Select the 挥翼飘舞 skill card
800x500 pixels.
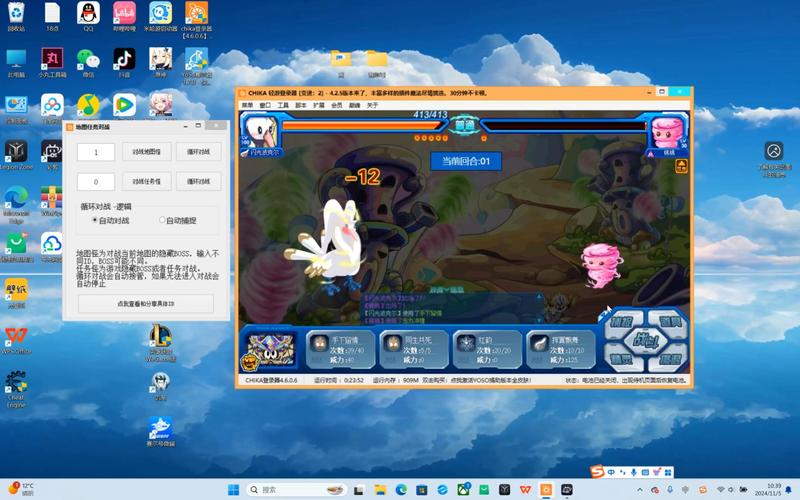click(x=560, y=350)
